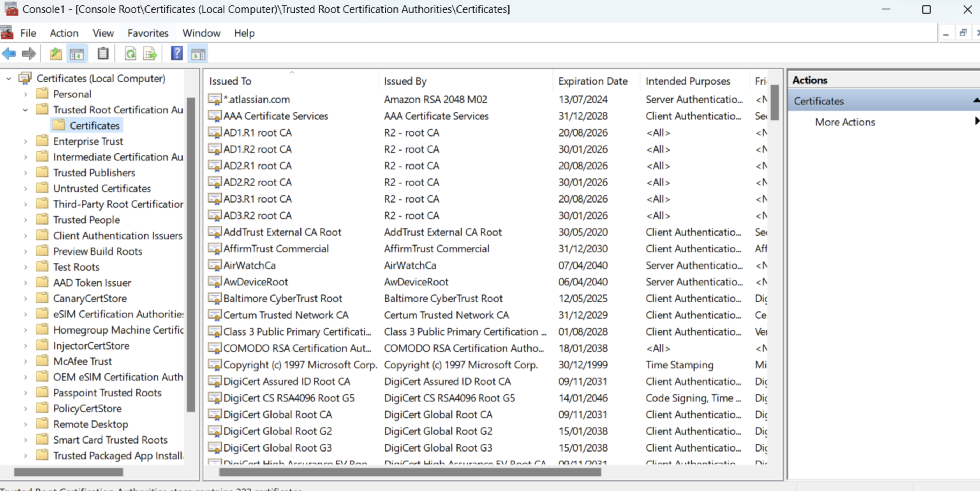Viewport: 980px width, 491px height.
Task: Expand the Personal folder node
Action: click(25, 94)
